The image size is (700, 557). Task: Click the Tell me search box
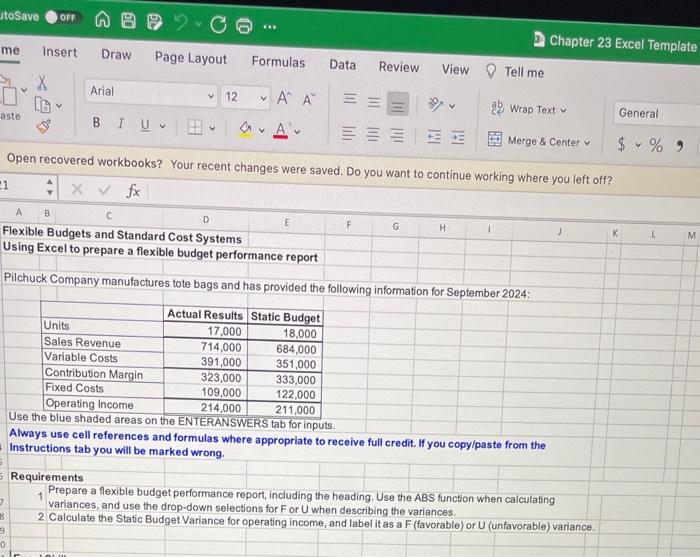click(x=515, y=72)
